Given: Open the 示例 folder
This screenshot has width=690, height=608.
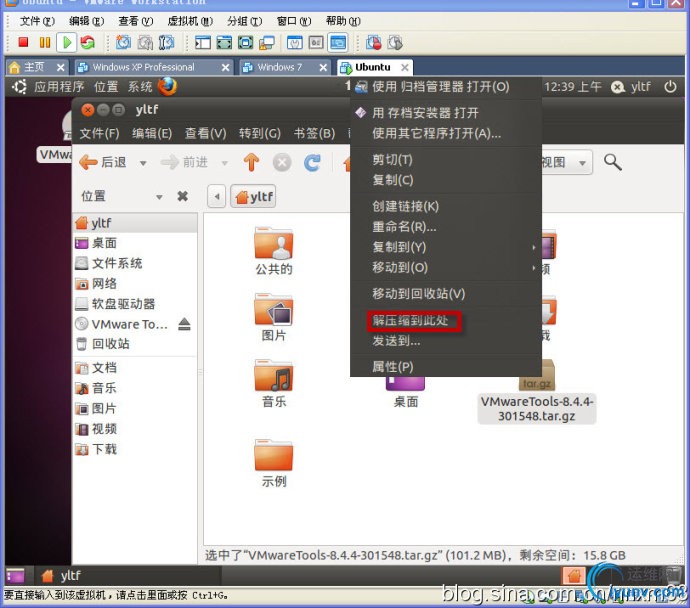Looking at the screenshot, I should click(273, 463).
